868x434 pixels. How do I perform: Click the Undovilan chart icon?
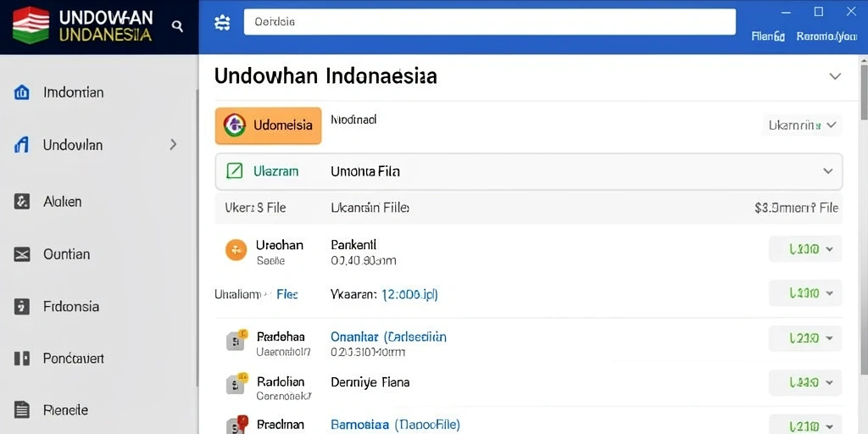coord(21,145)
